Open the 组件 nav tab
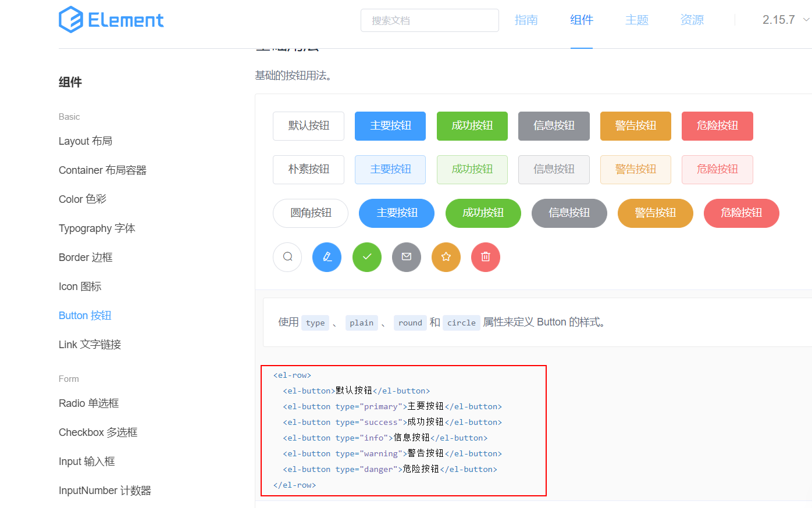The width and height of the screenshot is (812, 508). coord(582,20)
